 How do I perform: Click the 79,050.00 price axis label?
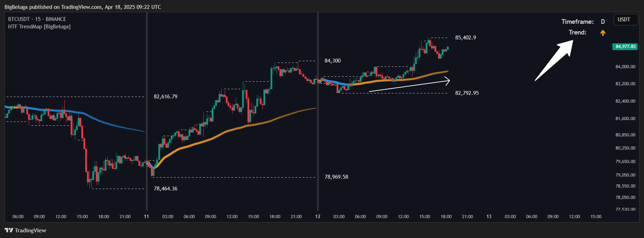click(x=626, y=175)
